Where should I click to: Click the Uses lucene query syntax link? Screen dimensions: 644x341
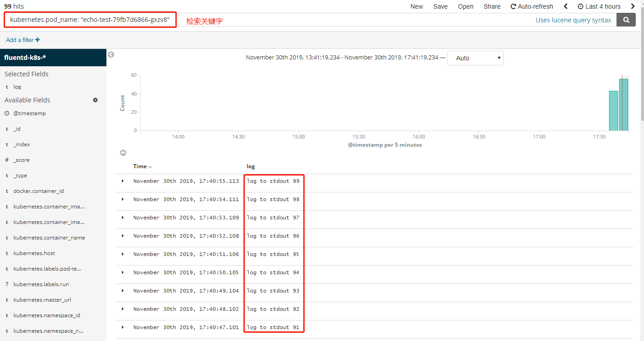click(574, 20)
